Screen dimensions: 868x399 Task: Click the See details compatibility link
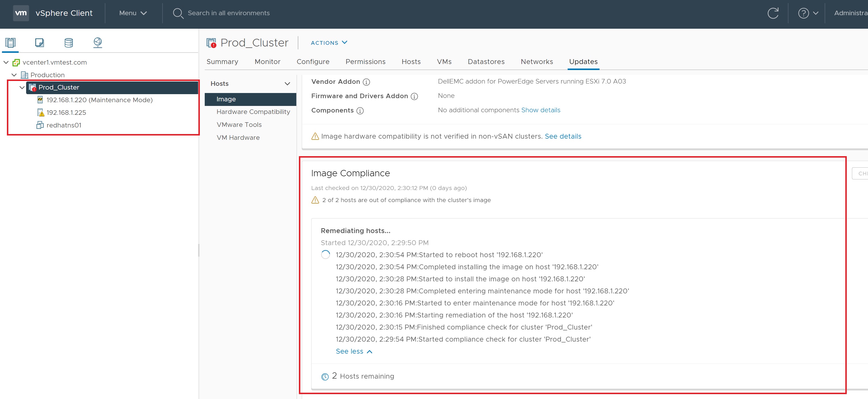coord(563,136)
